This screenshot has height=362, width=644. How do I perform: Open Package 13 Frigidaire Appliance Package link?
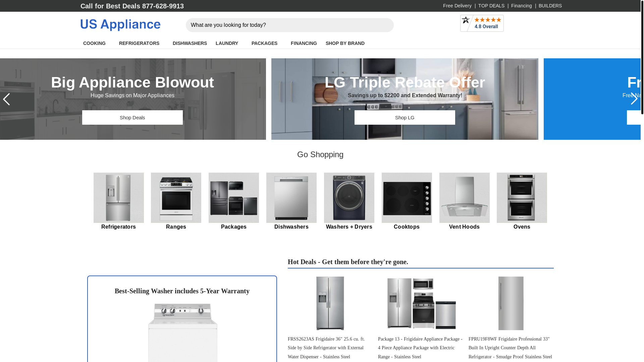point(420,348)
